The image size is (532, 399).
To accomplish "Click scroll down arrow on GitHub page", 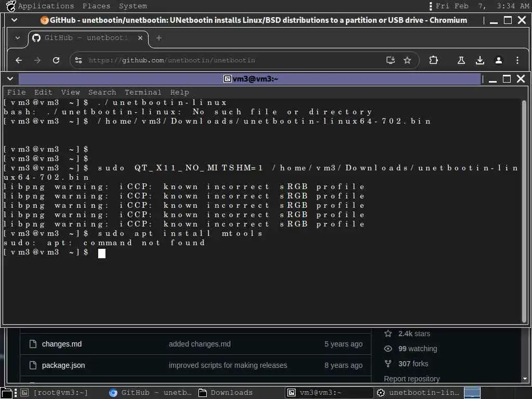I will pos(525,379).
